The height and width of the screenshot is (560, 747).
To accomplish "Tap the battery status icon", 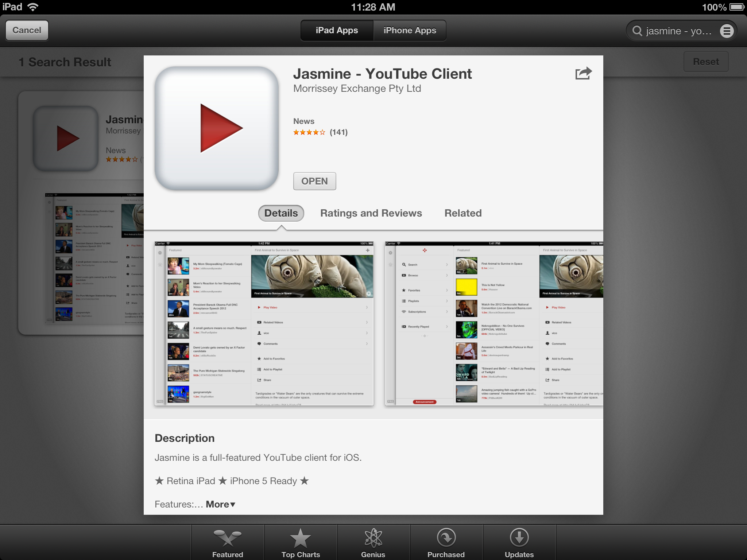I will pos(737,7).
